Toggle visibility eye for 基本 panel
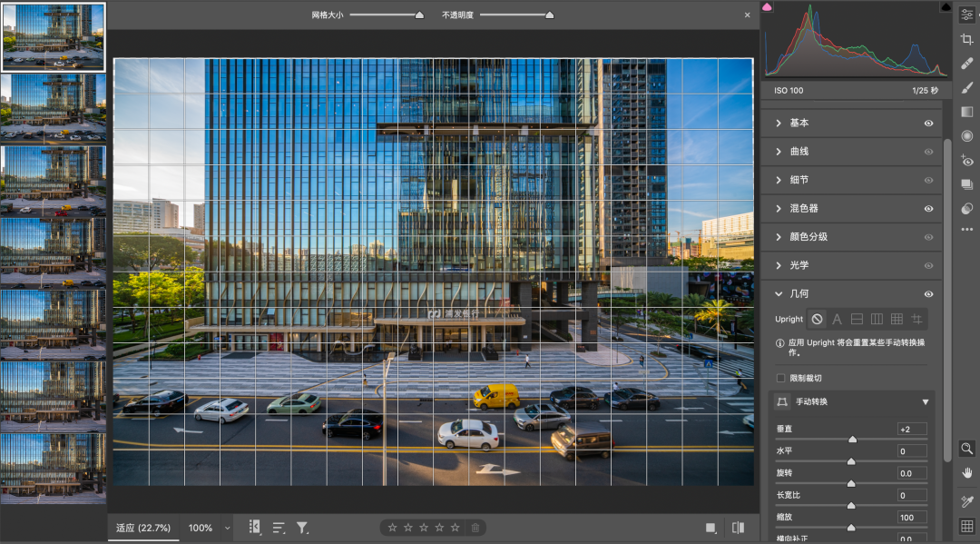980x544 pixels. pyautogui.click(x=928, y=123)
